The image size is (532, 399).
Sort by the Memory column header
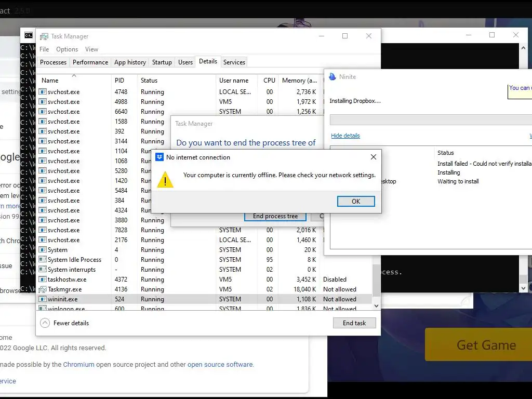pyautogui.click(x=299, y=81)
